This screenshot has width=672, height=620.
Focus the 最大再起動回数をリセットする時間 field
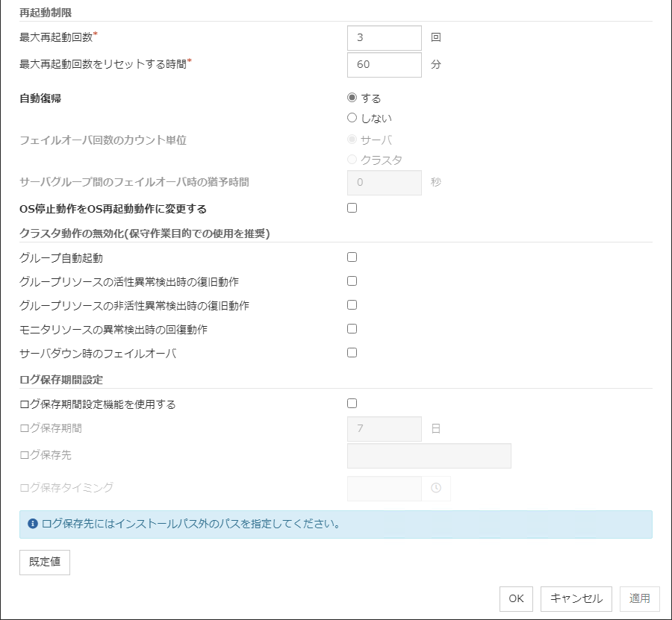(x=385, y=64)
